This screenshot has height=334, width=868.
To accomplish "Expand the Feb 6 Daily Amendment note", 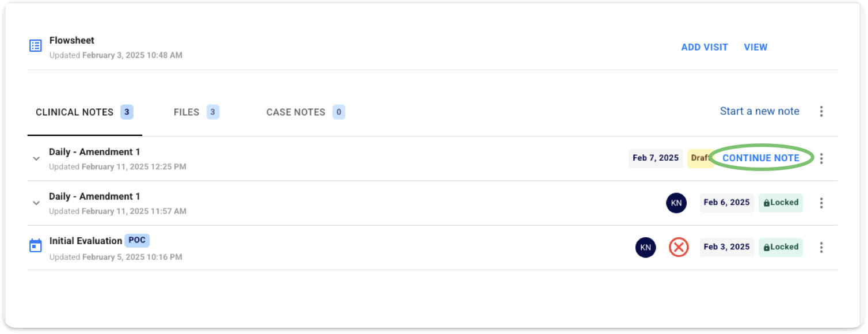I will coord(36,203).
